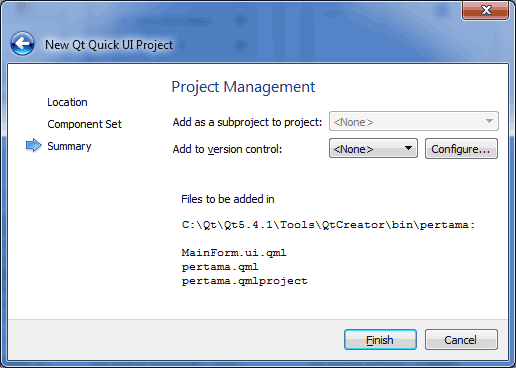Click the Configure... button
The width and height of the screenshot is (516, 368).
tap(461, 148)
